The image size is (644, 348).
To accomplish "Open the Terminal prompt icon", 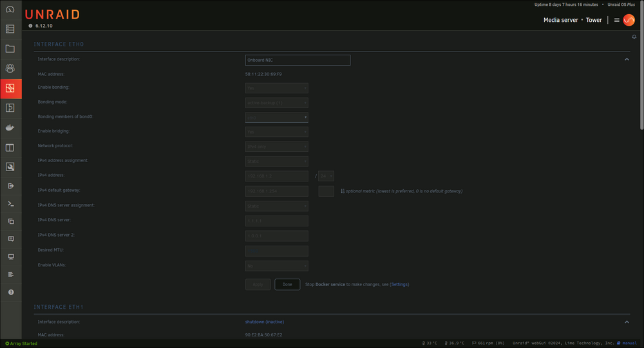I will point(11,203).
